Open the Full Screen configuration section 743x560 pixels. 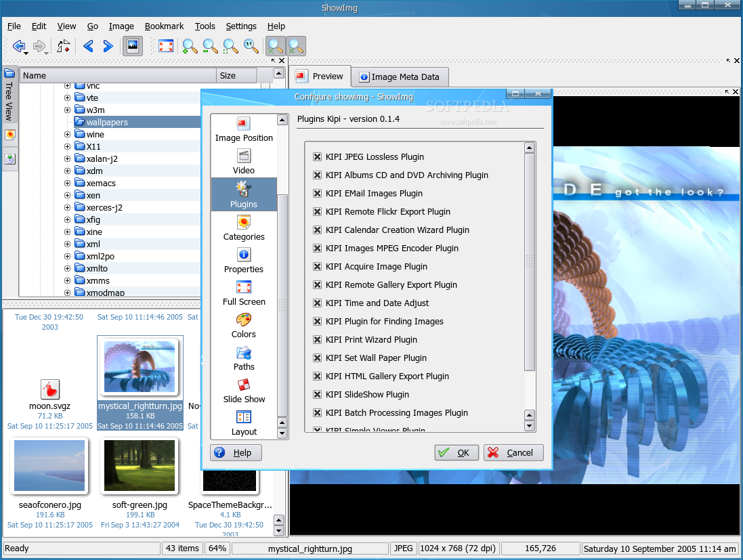(244, 293)
